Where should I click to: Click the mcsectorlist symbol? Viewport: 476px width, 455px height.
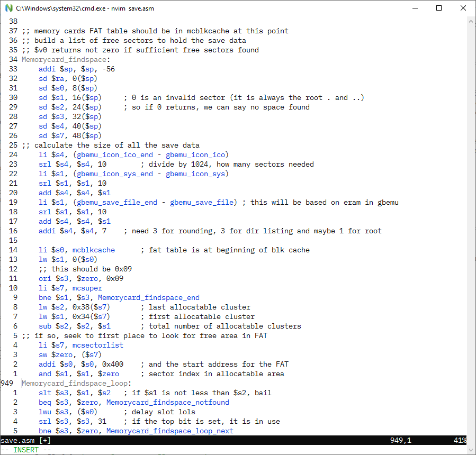click(x=98, y=345)
